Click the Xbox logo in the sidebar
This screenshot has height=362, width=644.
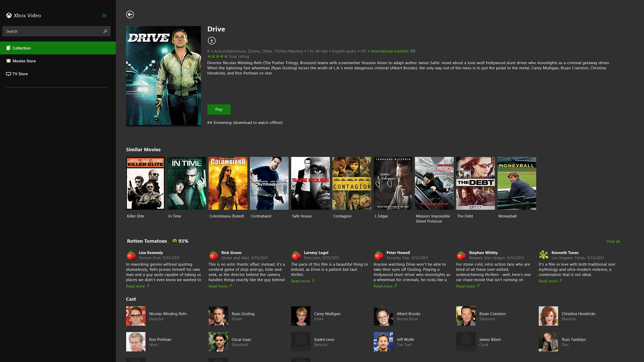9,15
